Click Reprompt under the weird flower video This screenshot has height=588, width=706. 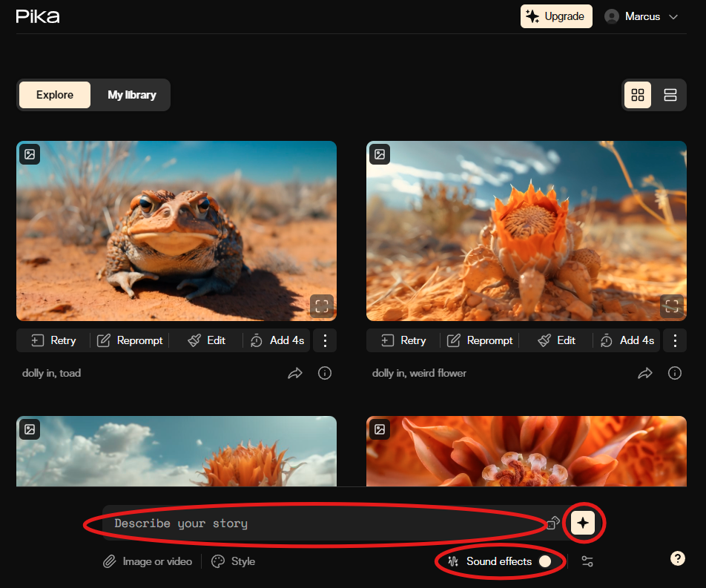coord(480,341)
